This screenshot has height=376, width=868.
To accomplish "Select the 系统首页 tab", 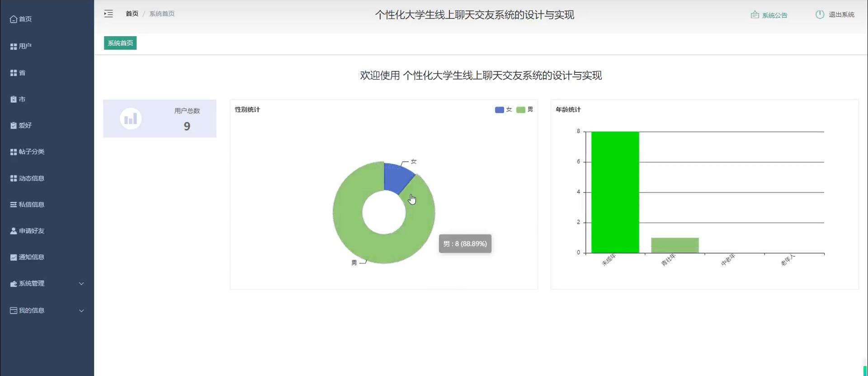I will [x=120, y=43].
